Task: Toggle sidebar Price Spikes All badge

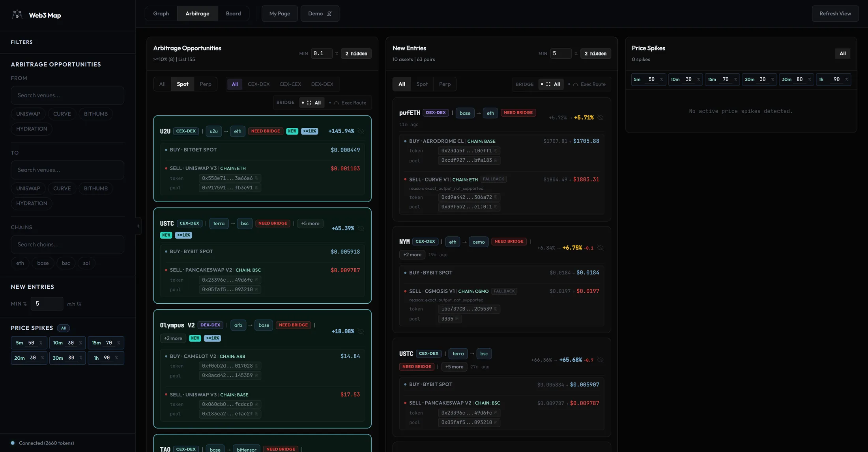Action: (63, 328)
